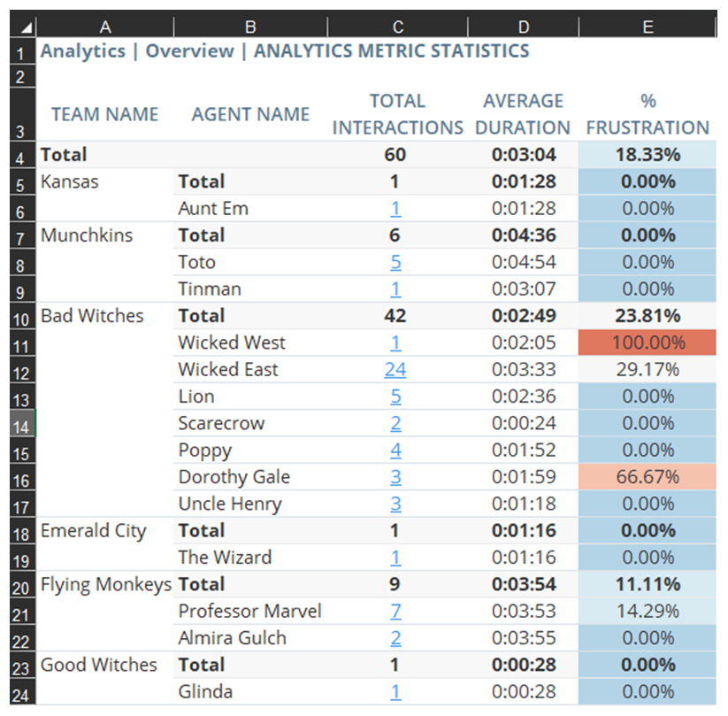728x716 pixels.
Task: Open Poppy's 4 interactions link
Action: (x=395, y=450)
